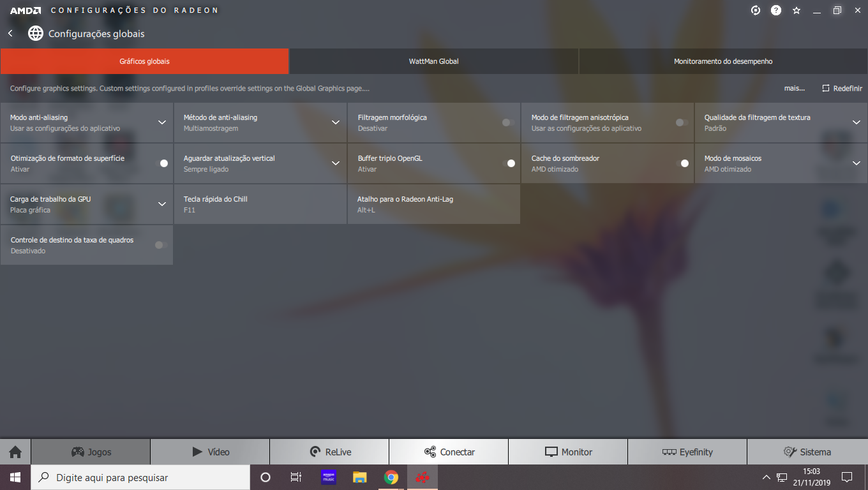Screen dimensions: 868x490
Task: Click the globe icon for global settings
Action: coord(36,33)
